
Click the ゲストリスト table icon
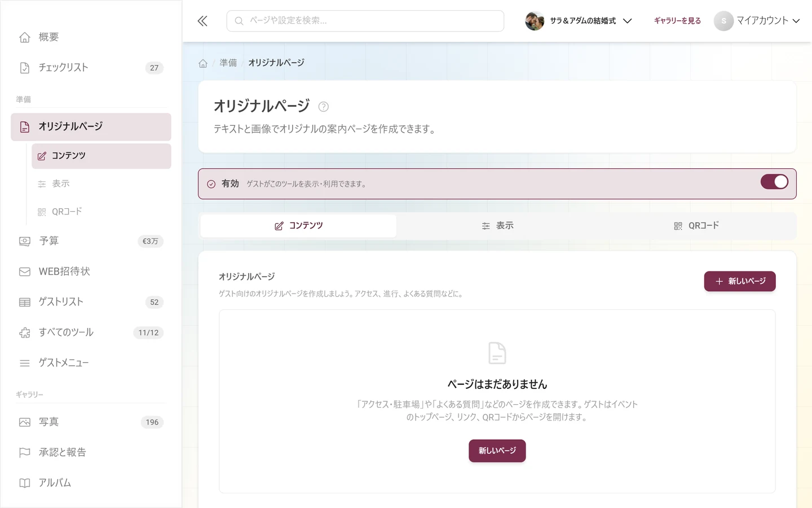tap(25, 302)
